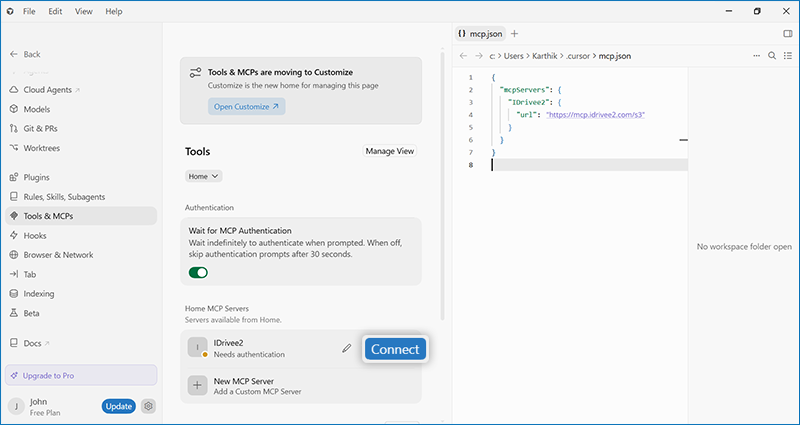Click the outline list icon
Screen dimensions: 800x425
788,56
